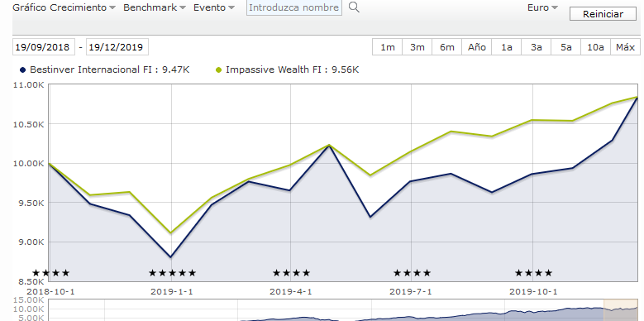Viewport: 644px width, 321px height.
Task: Click the 8.50K y-axis label
Action: (x=31, y=281)
